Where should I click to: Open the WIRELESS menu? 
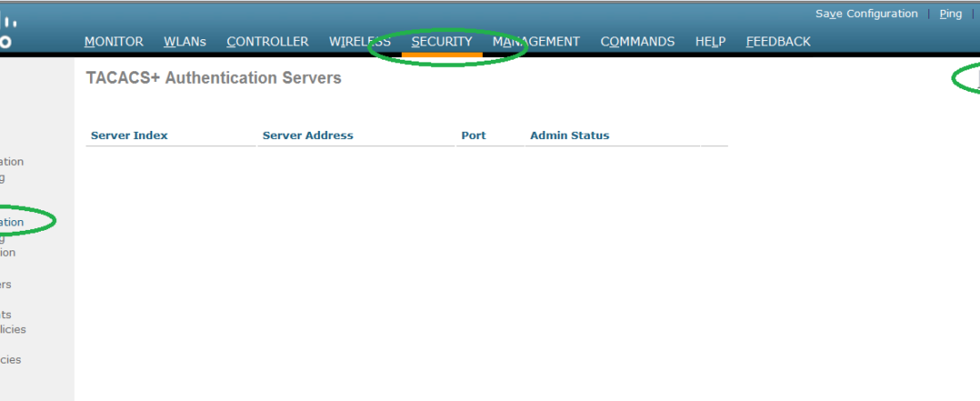tap(360, 41)
